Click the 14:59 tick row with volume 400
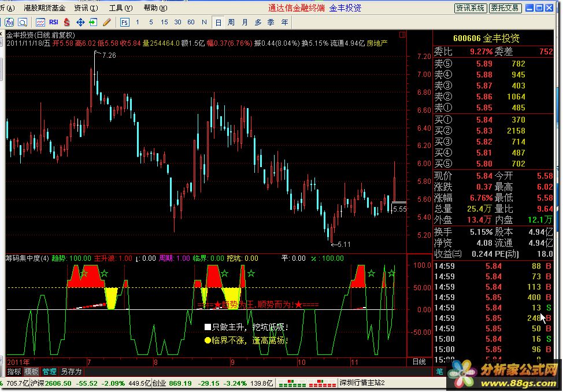This screenshot has height=392, width=563. pyautogui.click(x=494, y=297)
